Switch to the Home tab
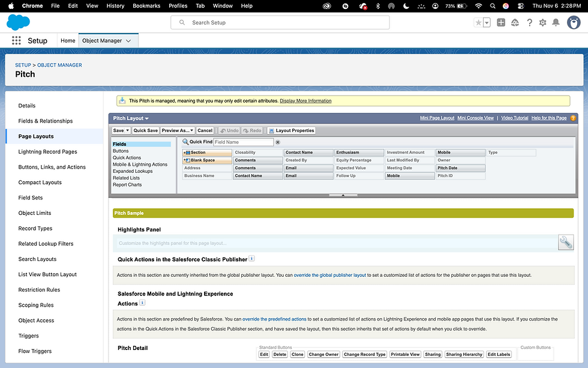The width and height of the screenshot is (588, 368). point(68,40)
